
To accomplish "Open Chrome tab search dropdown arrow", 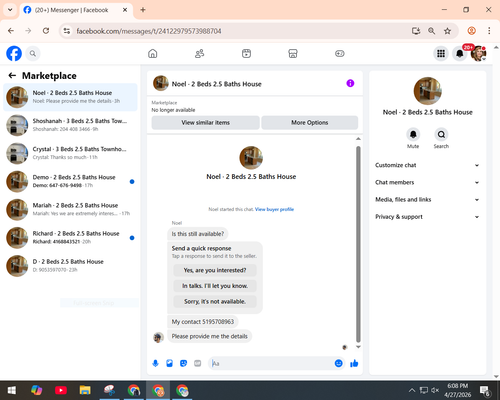I will pos(10,10).
